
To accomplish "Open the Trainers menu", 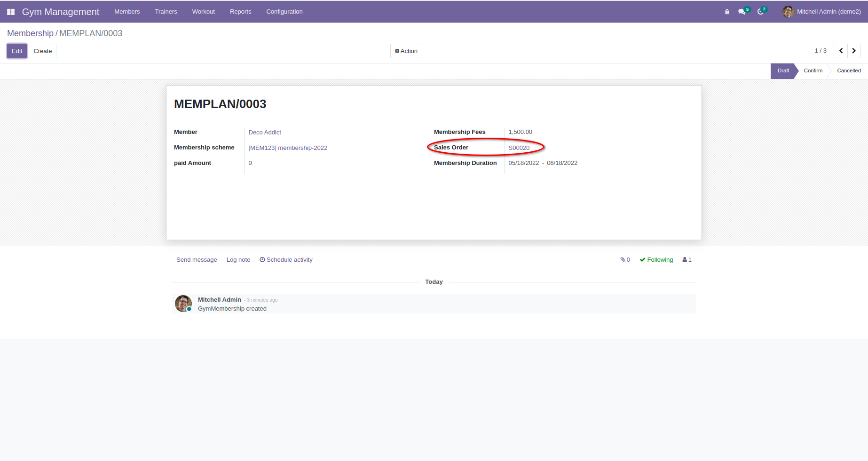I will coord(166,12).
